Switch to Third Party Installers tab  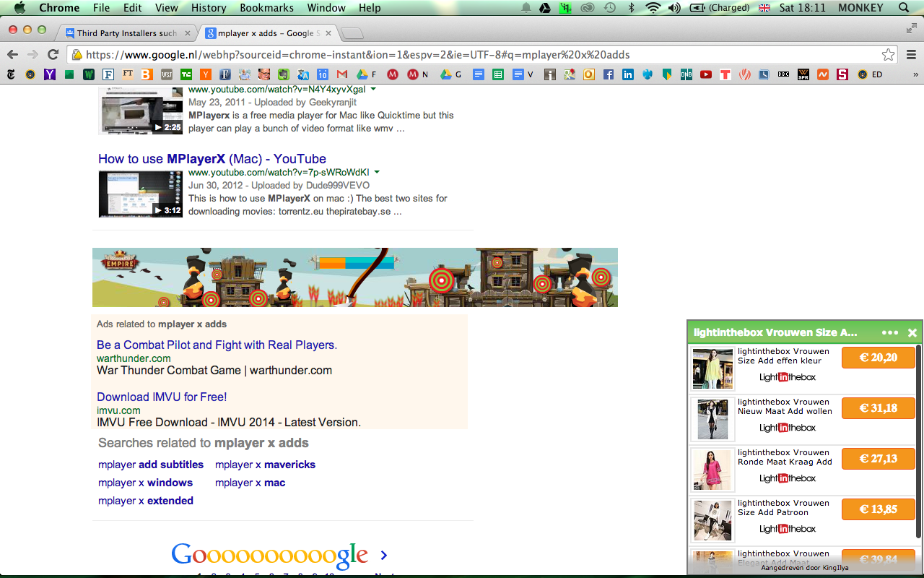pyautogui.click(x=127, y=33)
